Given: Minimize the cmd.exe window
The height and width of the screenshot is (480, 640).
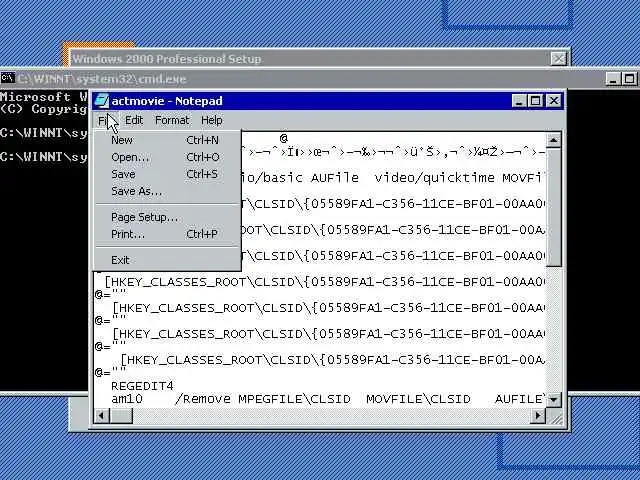Looking at the screenshot, I should [x=613, y=79].
